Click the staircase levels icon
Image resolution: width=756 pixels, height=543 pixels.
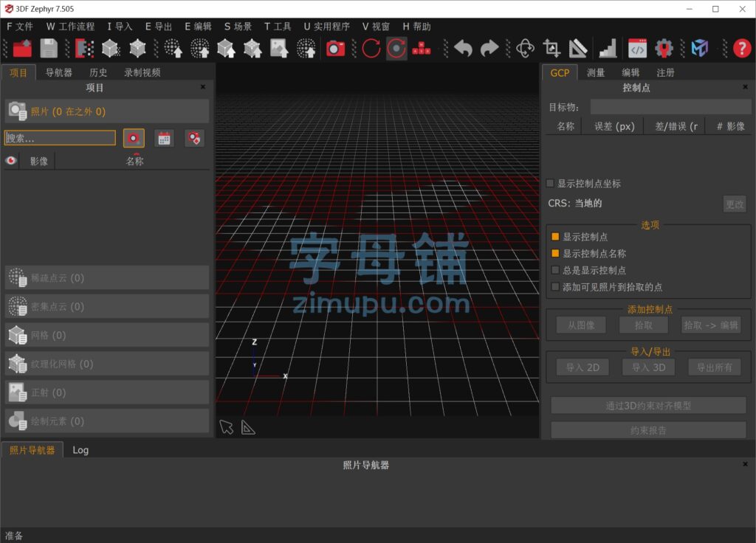pos(608,48)
